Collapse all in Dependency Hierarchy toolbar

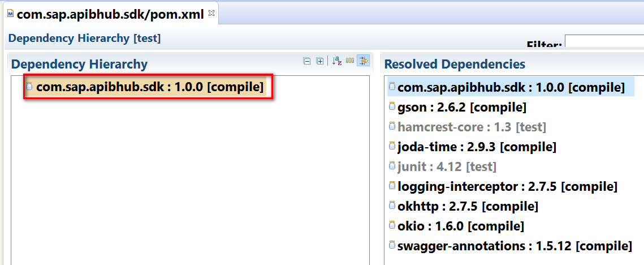click(x=306, y=61)
